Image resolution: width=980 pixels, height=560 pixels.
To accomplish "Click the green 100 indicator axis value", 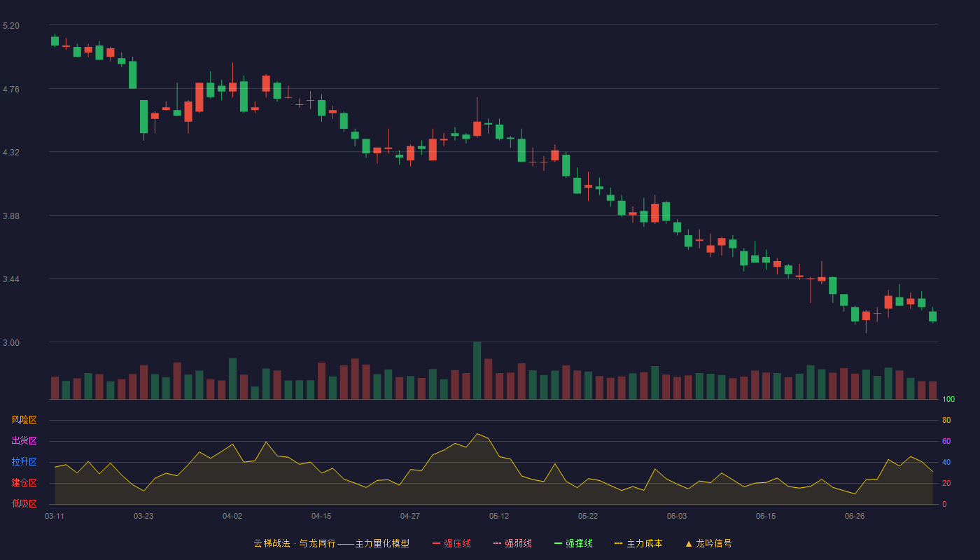I will point(948,400).
